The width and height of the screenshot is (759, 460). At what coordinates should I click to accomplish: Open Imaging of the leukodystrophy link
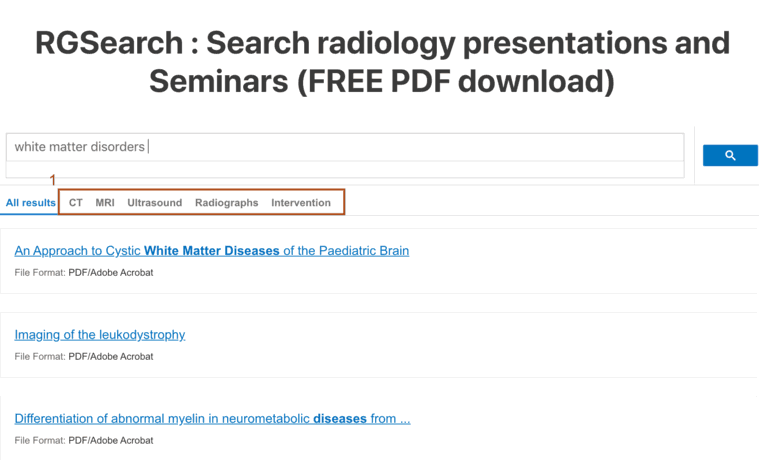click(100, 335)
